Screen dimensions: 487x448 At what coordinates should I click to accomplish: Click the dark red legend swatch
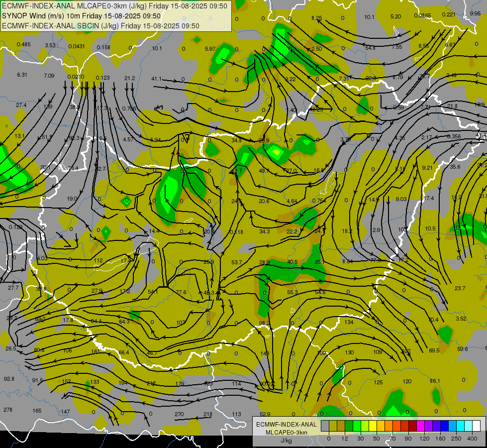[x=413, y=426]
